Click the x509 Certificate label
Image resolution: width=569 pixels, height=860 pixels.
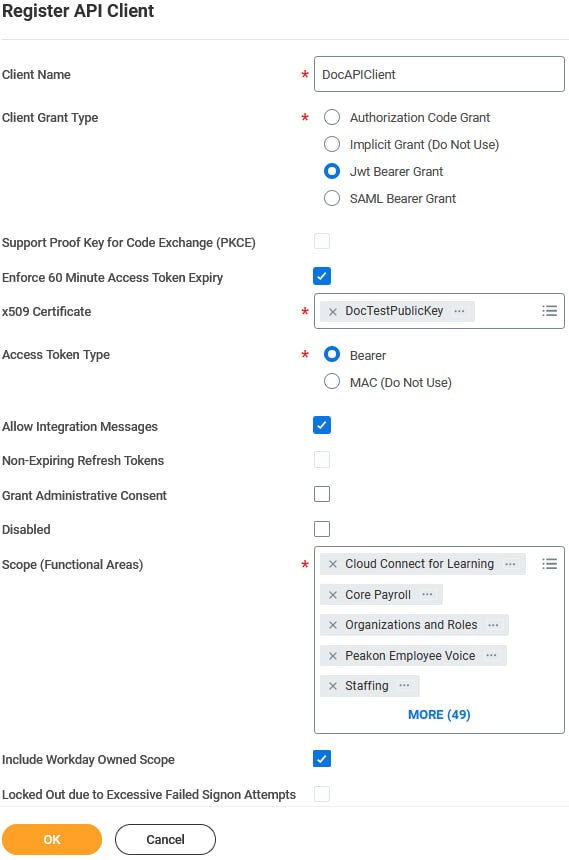(x=47, y=312)
